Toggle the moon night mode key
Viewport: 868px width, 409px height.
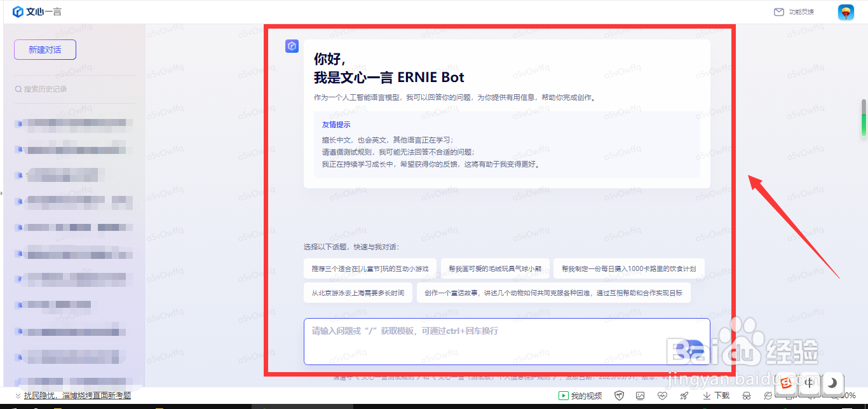(832, 382)
